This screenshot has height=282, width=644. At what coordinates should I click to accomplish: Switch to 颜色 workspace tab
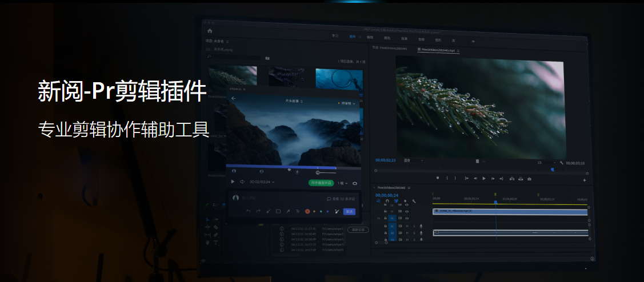pyautogui.click(x=387, y=38)
